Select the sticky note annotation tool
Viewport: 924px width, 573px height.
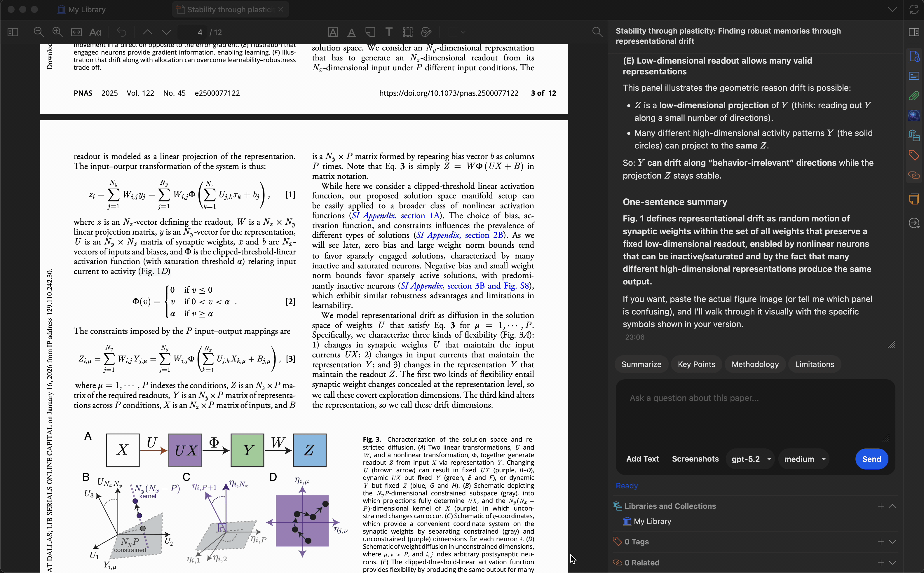point(370,32)
